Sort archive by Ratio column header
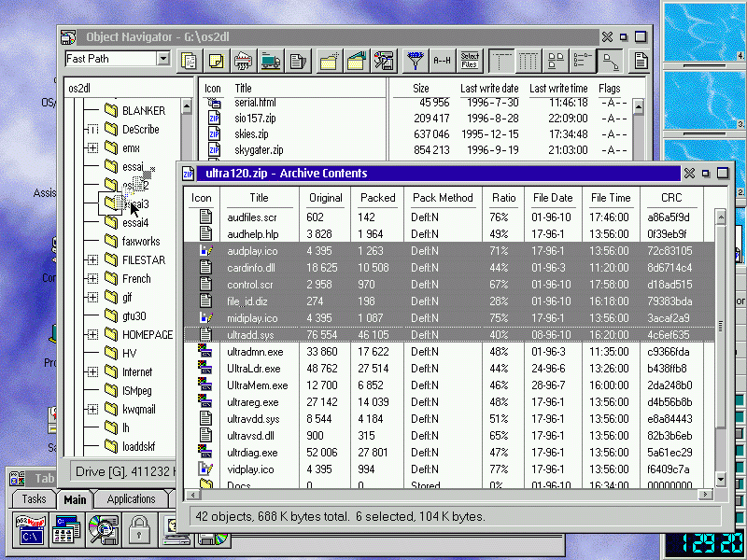Viewport: 747px width, 560px height. click(x=504, y=198)
